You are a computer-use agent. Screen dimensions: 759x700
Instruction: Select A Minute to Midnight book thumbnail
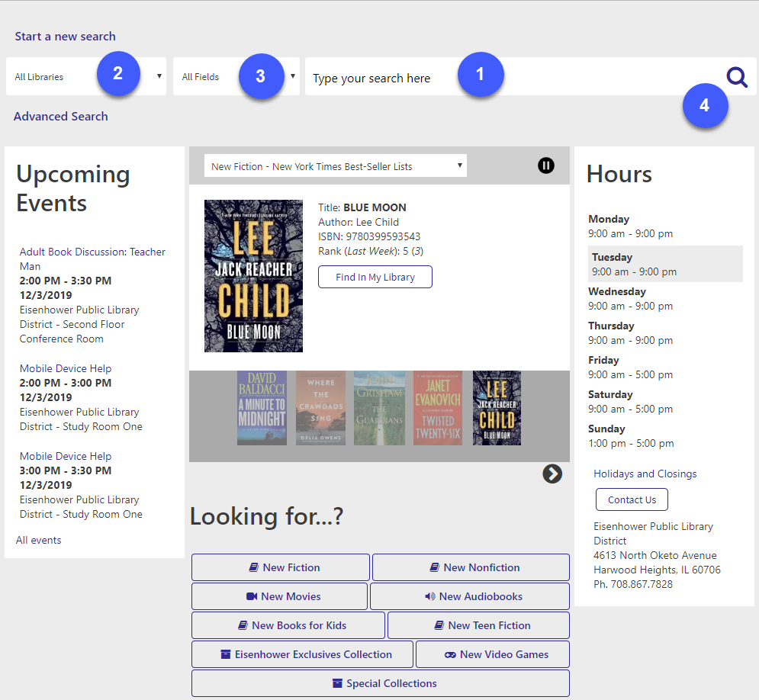tap(262, 408)
